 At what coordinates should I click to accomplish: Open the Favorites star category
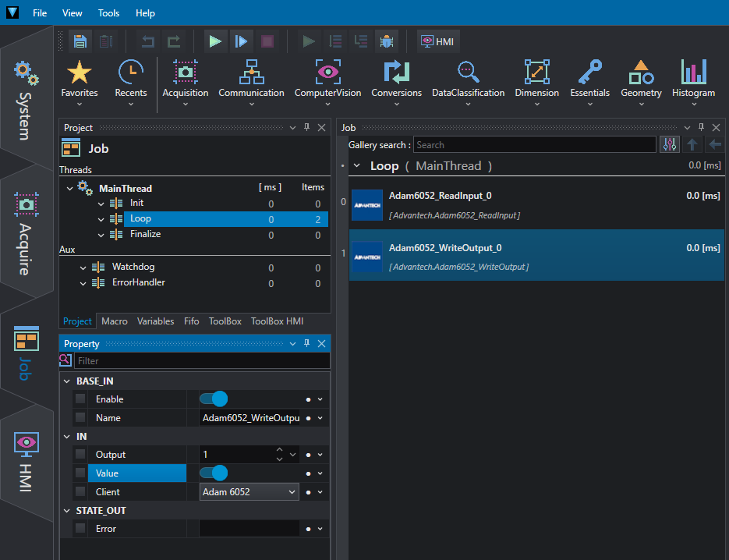click(80, 80)
